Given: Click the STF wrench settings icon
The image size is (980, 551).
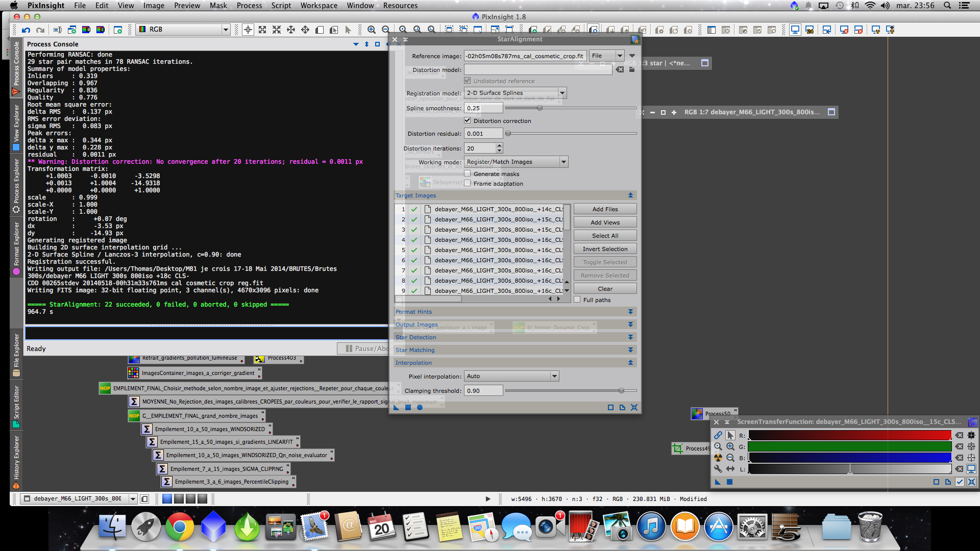Looking at the screenshot, I should click(718, 469).
